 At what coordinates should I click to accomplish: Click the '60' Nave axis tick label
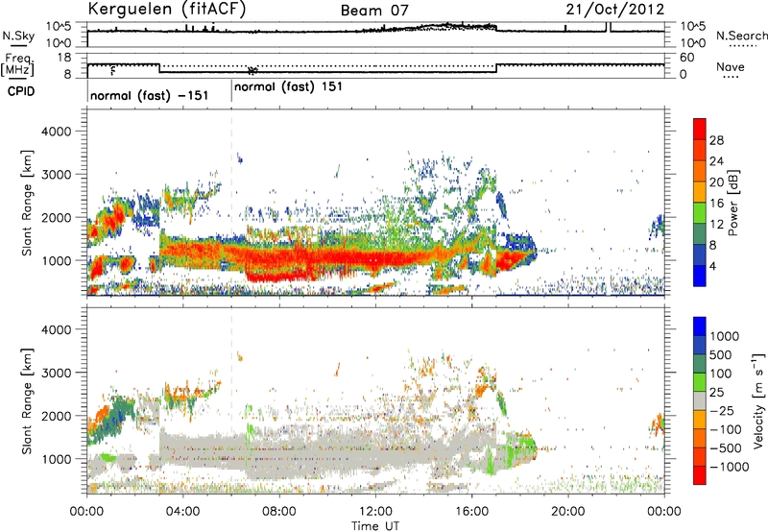point(687,58)
